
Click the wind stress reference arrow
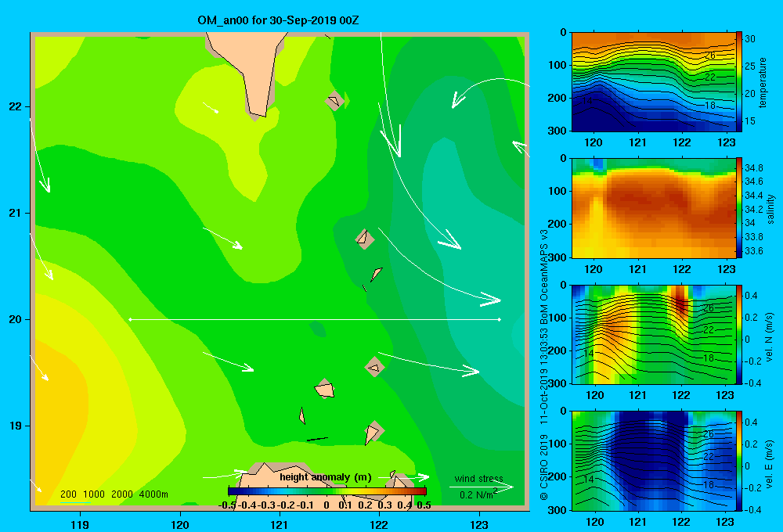coord(482,487)
